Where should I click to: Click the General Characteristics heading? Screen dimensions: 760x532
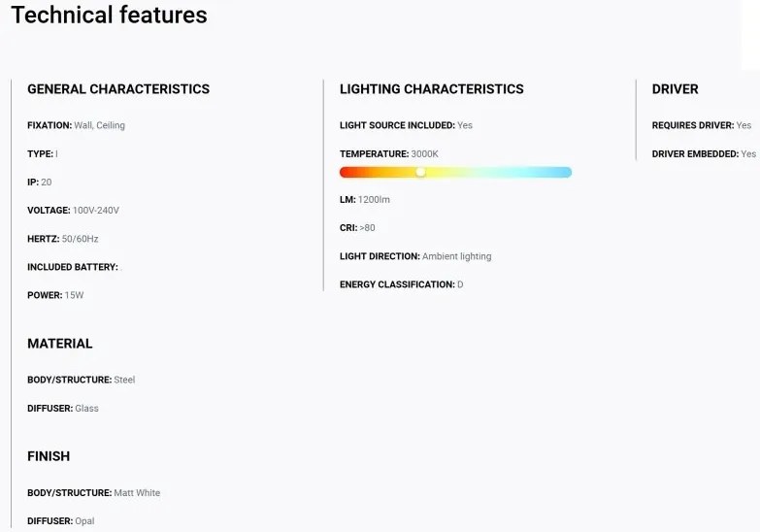pyautogui.click(x=118, y=89)
